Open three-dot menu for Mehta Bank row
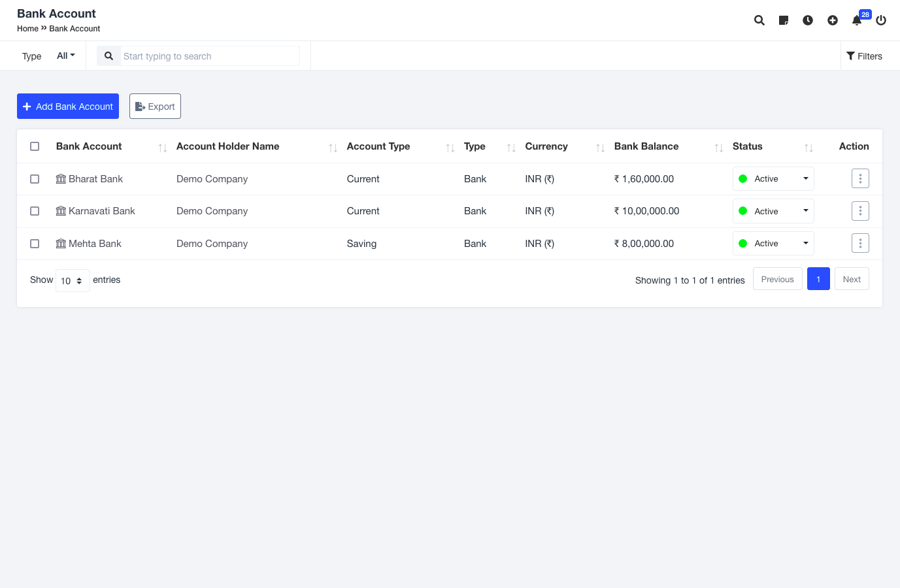The width and height of the screenshot is (900, 588). pyautogui.click(x=860, y=244)
